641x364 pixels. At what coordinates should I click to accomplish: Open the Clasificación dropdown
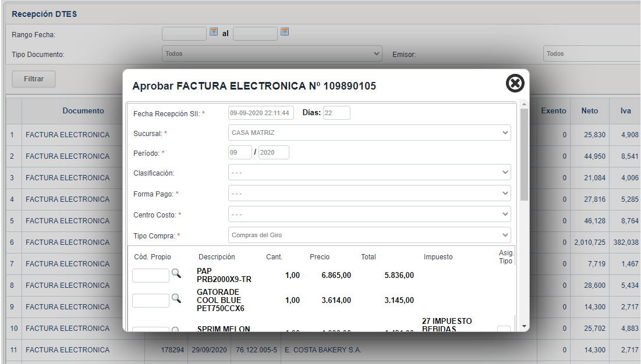coord(369,173)
